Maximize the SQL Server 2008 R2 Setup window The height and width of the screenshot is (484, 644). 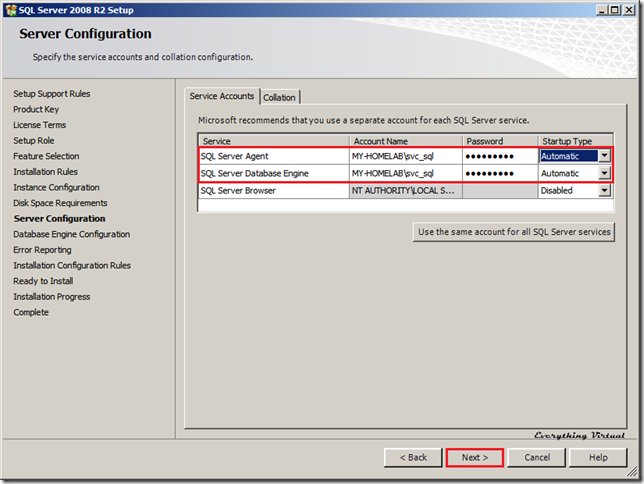pyautogui.click(x=615, y=10)
